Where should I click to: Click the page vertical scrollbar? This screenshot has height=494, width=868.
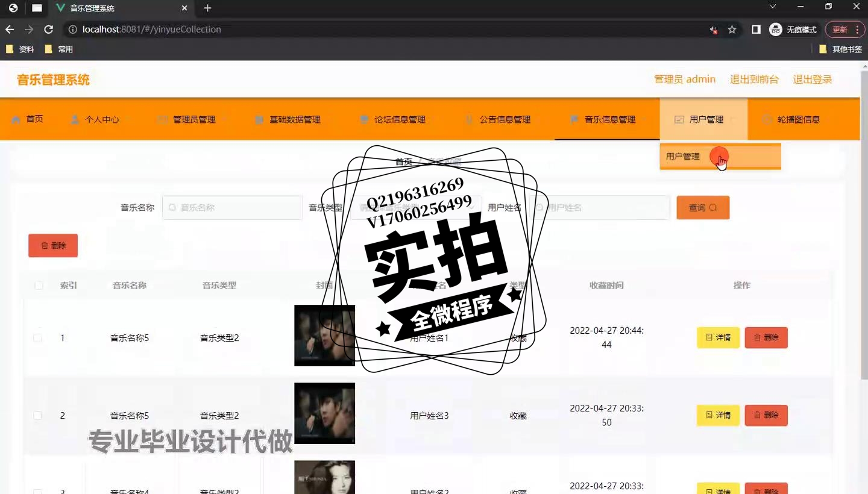pos(864,226)
